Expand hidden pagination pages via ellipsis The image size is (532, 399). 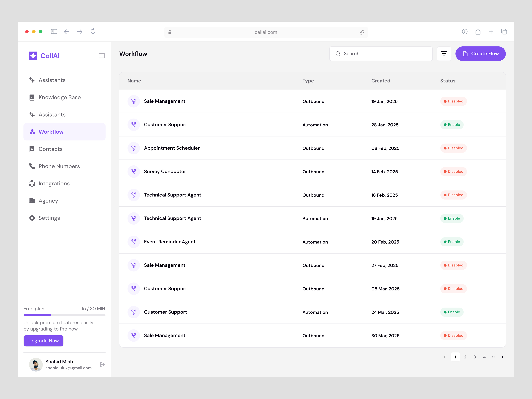[493, 357]
